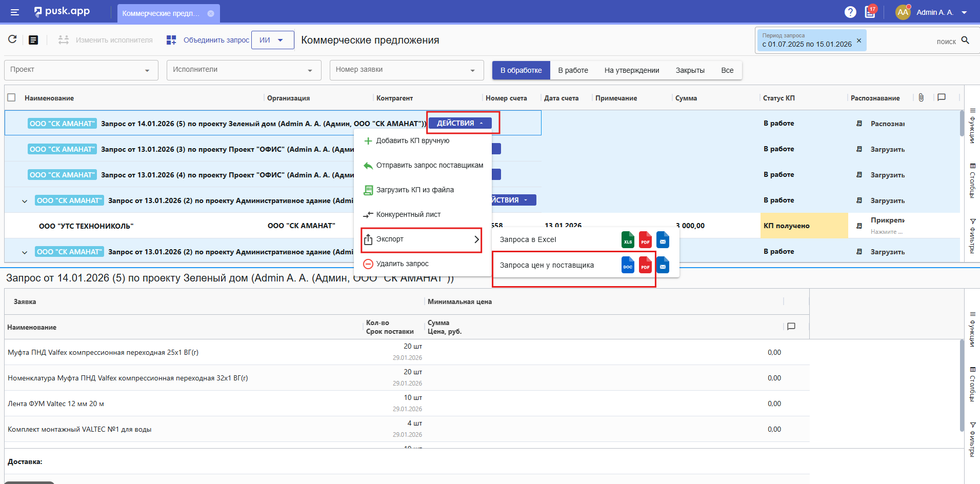Export Запроса цен у поставщика as PDF

click(645, 265)
